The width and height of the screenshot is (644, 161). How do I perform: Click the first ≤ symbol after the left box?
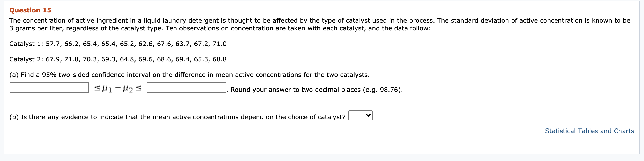pos(97,88)
